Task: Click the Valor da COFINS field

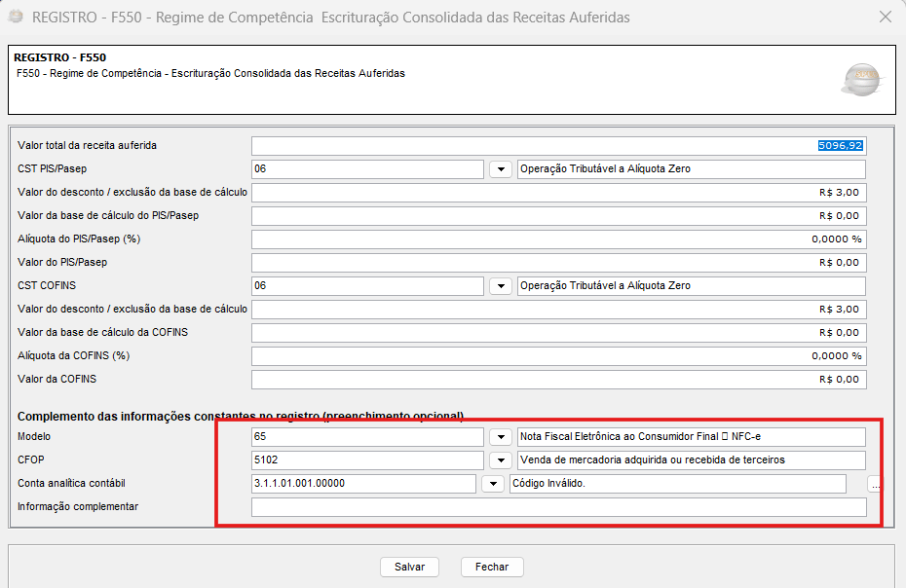Action: [559, 380]
